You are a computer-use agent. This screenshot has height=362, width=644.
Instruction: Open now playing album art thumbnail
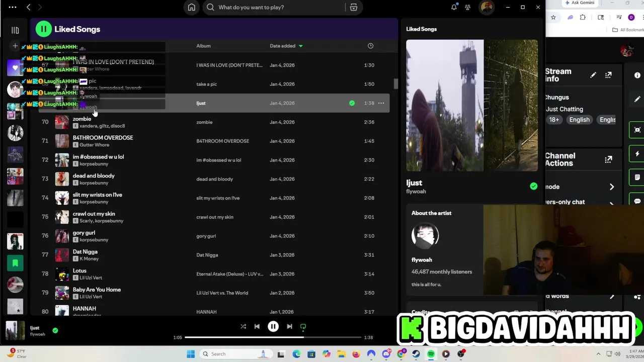(x=15, y=330)
